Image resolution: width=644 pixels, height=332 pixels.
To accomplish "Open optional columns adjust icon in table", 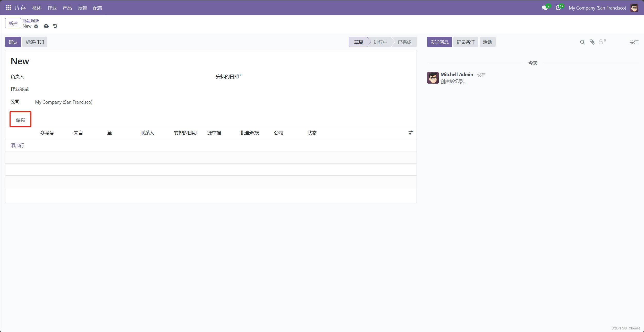I will 411,133.
